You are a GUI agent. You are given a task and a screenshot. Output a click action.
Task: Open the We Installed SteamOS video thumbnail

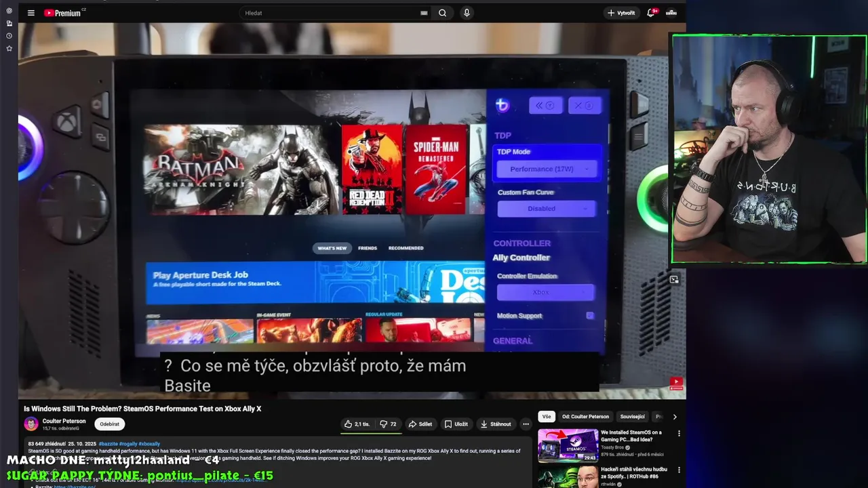point(568,445)
